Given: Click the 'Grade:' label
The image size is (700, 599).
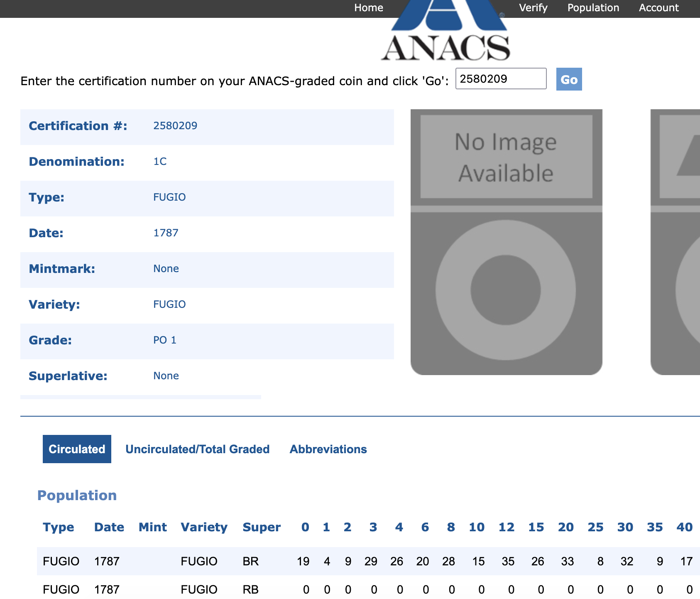Looking at the screenshot, I should tap(50, 340).
